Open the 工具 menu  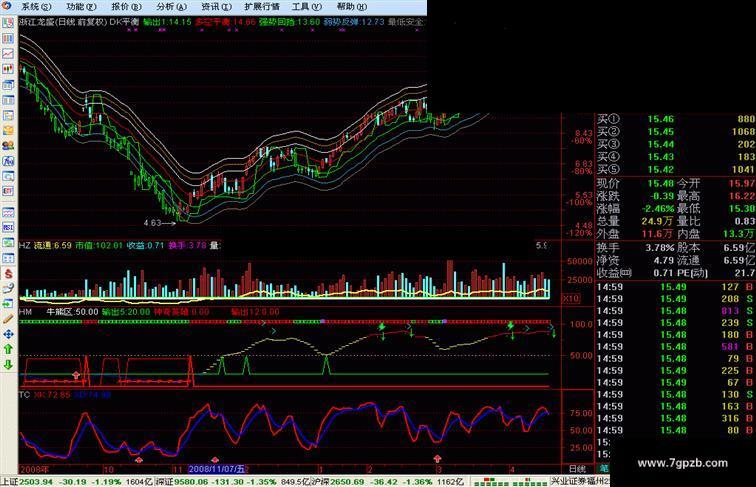pyautogui.click(x=307, y=7)
